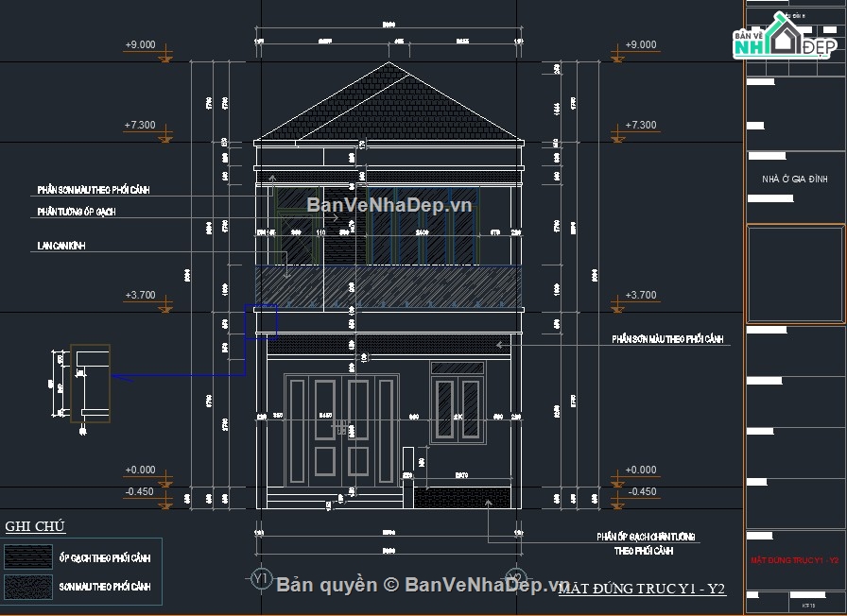Select right annotation 'PHẦN SƠN MÀU THEO PHỐI CẢNH'
847x616 pixels.
667,339
